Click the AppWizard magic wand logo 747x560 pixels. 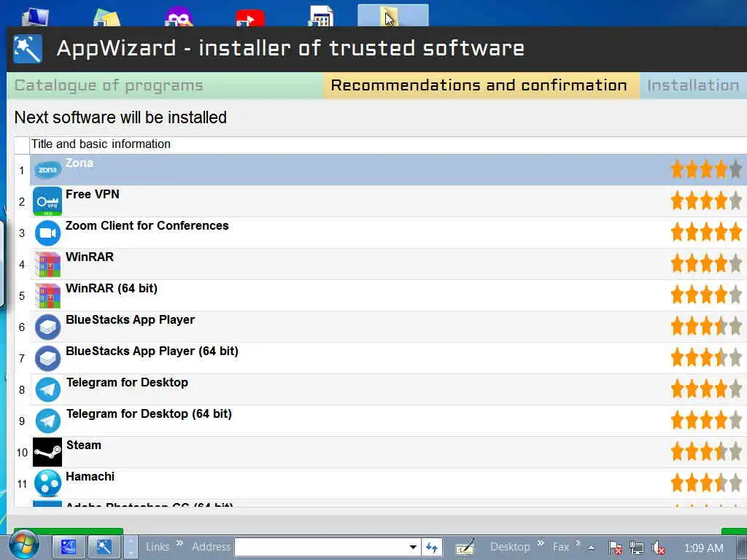coord(28,49)
